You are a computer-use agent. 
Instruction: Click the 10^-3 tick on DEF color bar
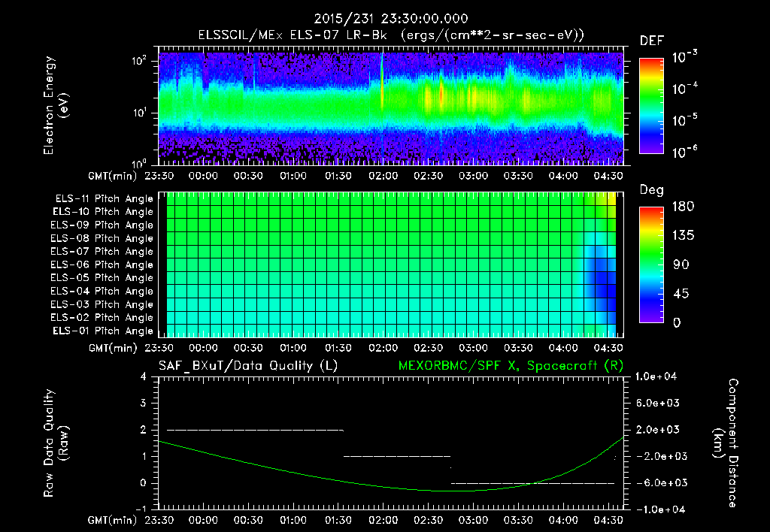point(684,57)
